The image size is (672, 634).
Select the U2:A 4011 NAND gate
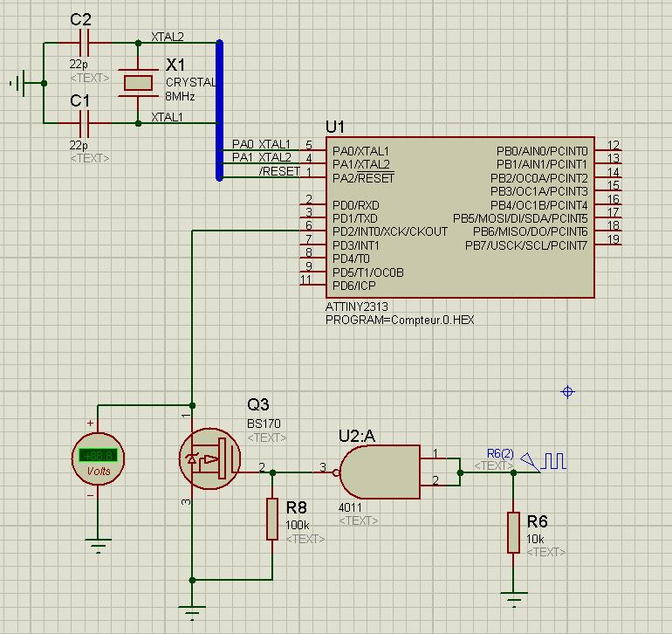(380, 472)
